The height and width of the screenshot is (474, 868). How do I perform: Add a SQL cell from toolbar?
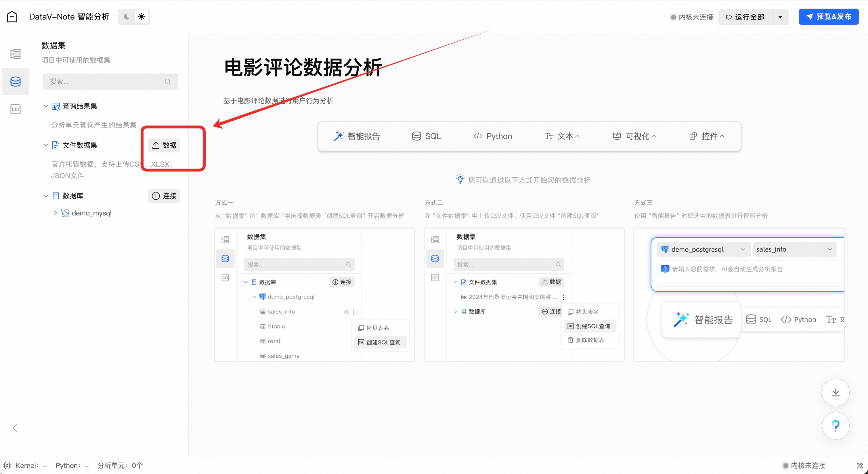pos(426,136)
